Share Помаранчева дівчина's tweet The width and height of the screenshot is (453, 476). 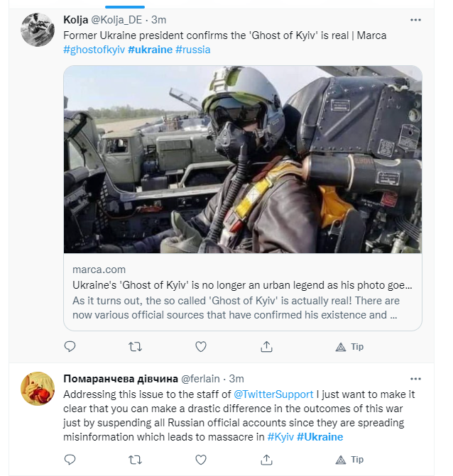[x=267, y=460]
